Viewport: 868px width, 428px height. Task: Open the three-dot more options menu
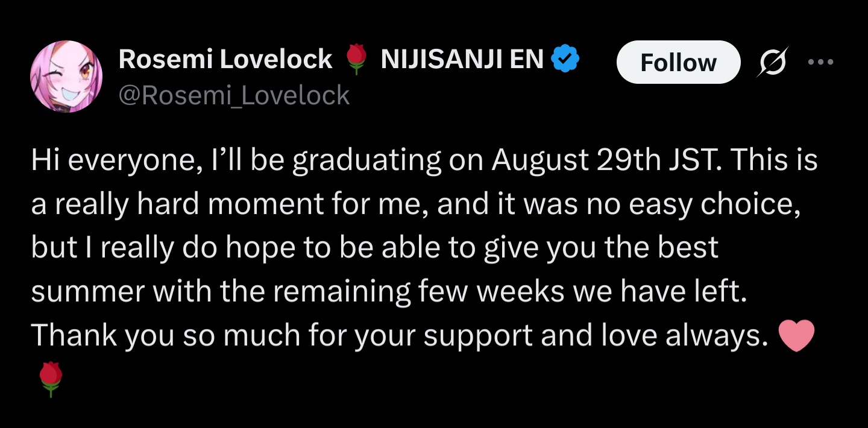822,62
